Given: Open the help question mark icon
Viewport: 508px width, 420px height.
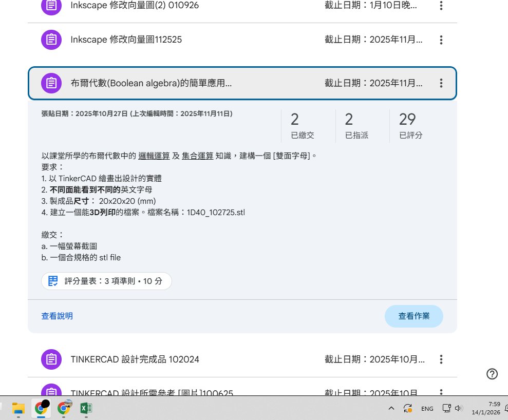Looking at the screenshot, I should tap(492, 374).
